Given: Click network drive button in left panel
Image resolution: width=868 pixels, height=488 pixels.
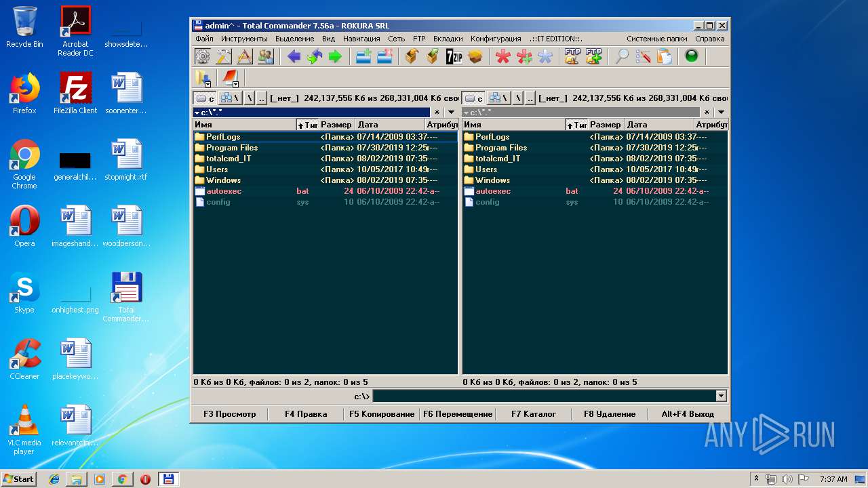Looking at the screenshot, I should (x=229, y=98).
